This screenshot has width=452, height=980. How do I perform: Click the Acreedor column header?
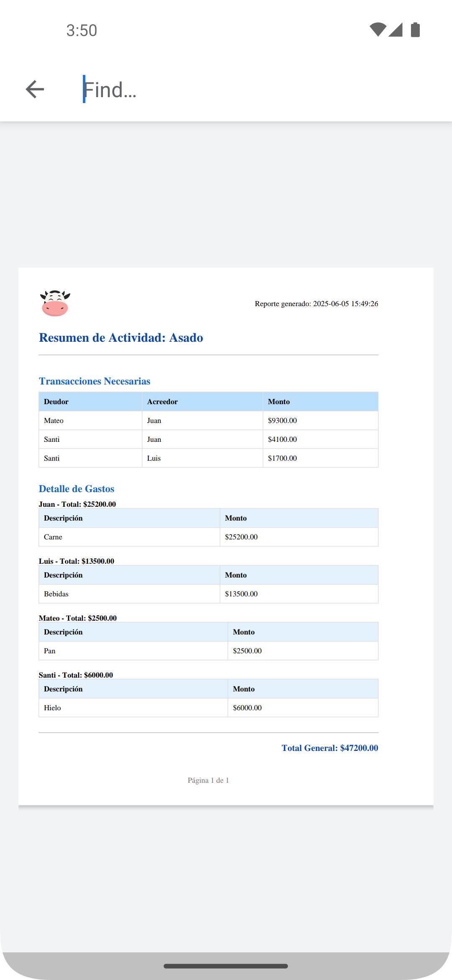(x=162, y=402)
